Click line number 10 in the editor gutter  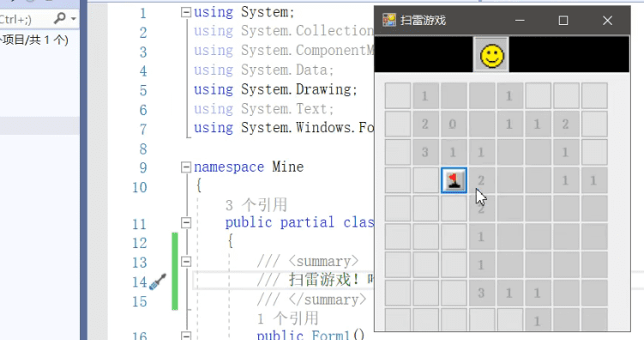(x=139, y=187)
